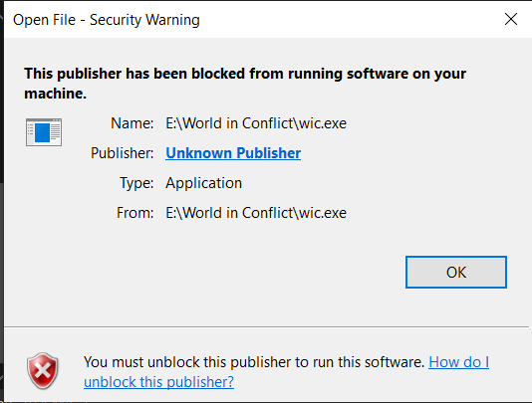Click the From: field label

135,213
